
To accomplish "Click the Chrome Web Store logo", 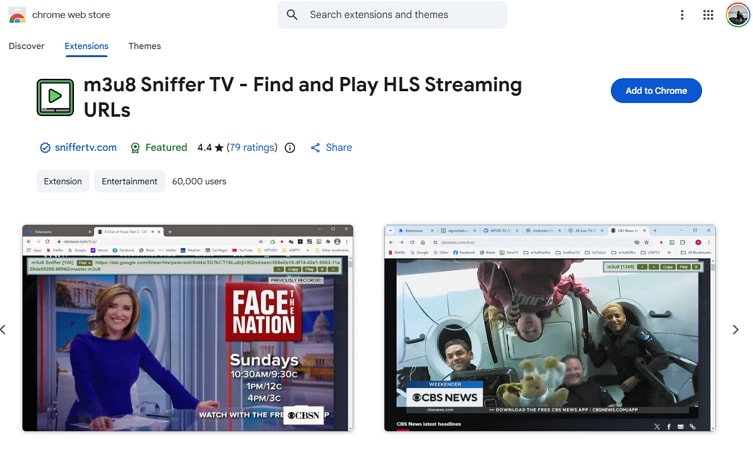I will (x=17, y=15).
